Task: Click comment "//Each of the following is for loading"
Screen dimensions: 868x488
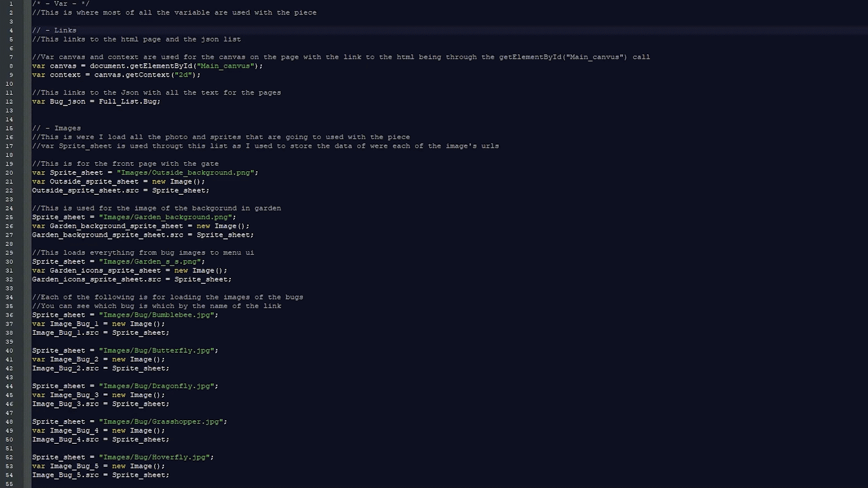Action: [x=168, y=297]
